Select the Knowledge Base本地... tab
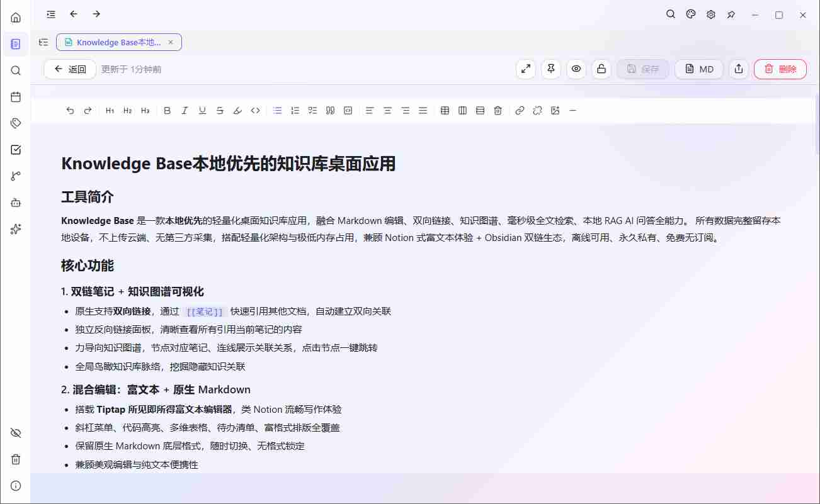The height and width of the screenshot is (504, 820). pos(118,42)
